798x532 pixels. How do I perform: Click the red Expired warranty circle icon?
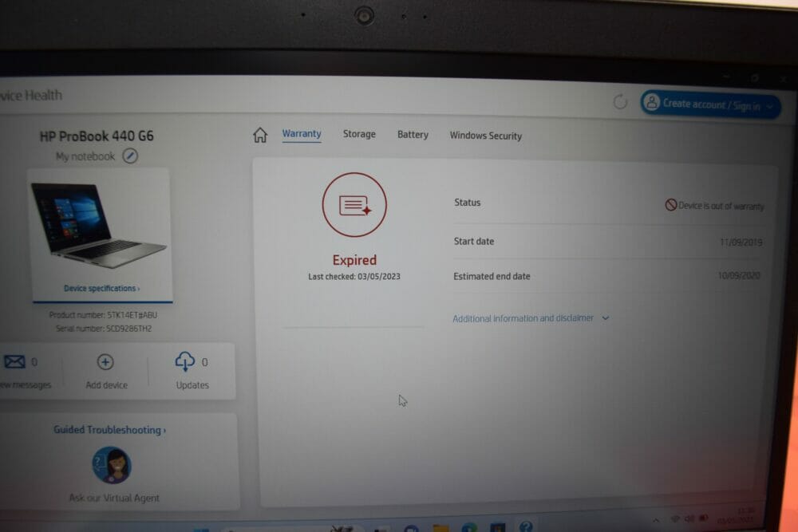coord(354,204)
